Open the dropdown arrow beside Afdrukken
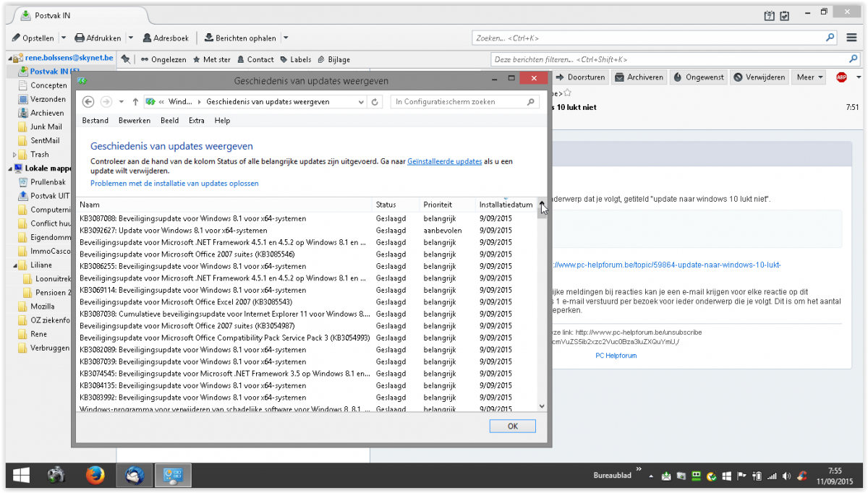The height and width of the screenshot is (493, 868). [131, 38]
